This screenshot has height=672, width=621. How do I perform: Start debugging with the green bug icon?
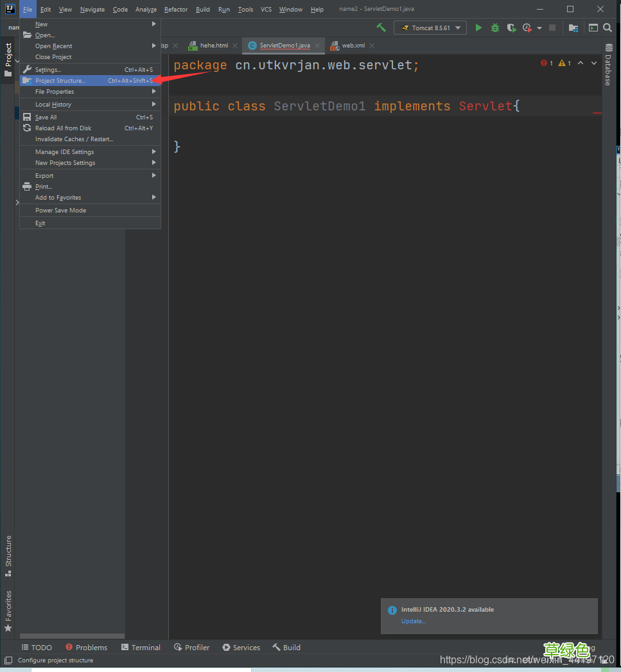click(x=495, y=28)
